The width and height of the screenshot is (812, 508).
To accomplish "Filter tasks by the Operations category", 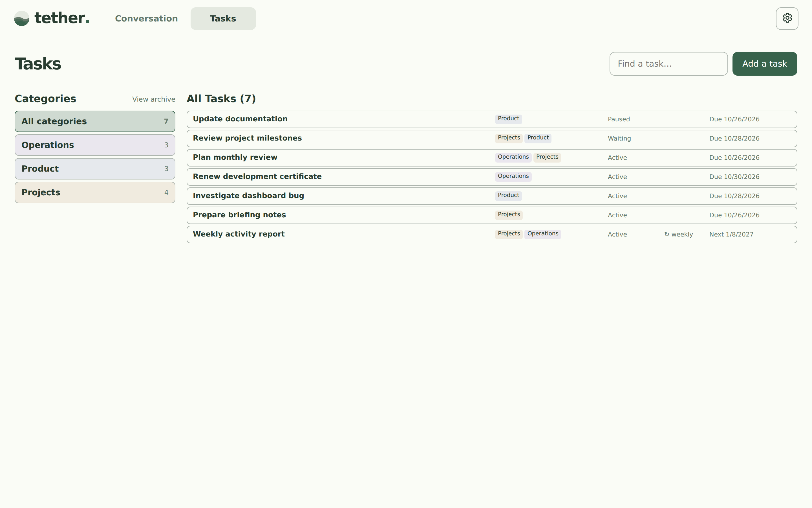I will tap(95, 145).
